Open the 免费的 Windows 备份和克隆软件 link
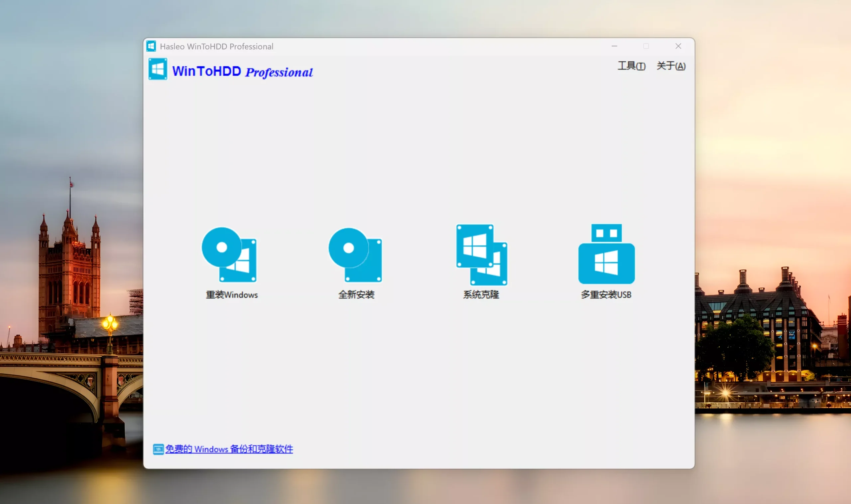Image resolution: width=851 pixels, height=504 pixels. click(229, 449)
